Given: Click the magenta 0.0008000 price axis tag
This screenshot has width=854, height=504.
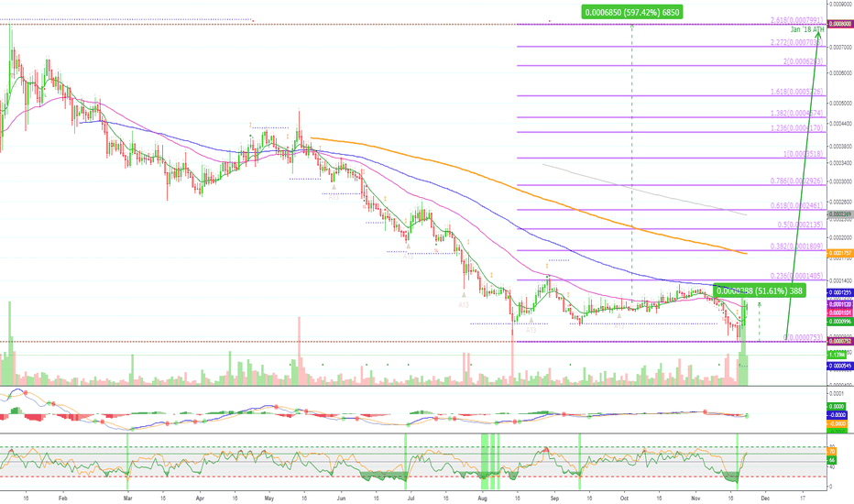Looking at the screenshot, I should [x=839, y=24].
